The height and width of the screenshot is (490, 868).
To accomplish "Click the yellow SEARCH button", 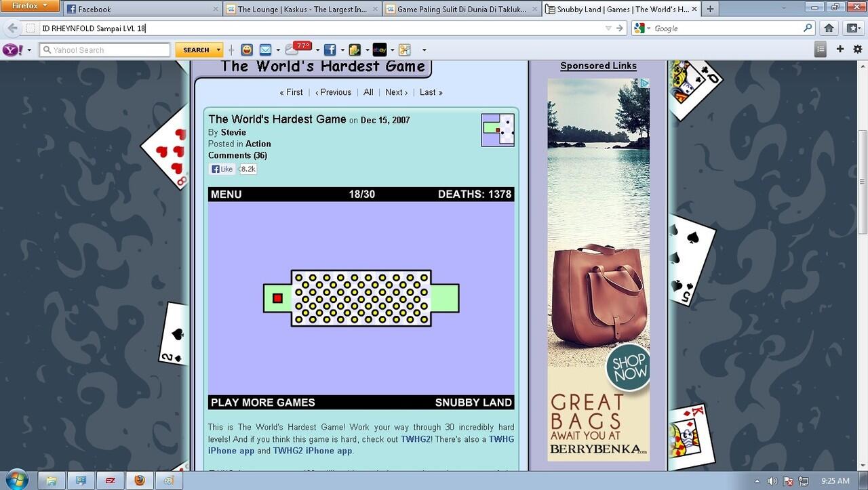I will click(195, 50).
